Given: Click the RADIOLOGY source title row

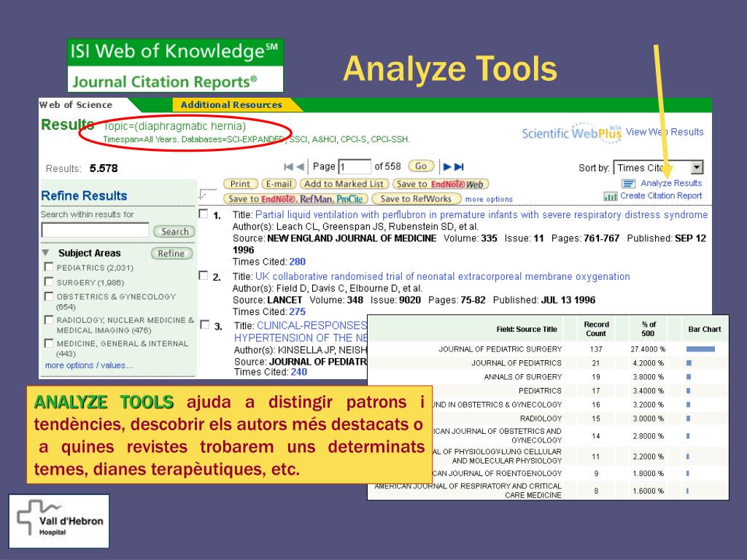Looking at the screenshot, I should (x=548, y=419).
